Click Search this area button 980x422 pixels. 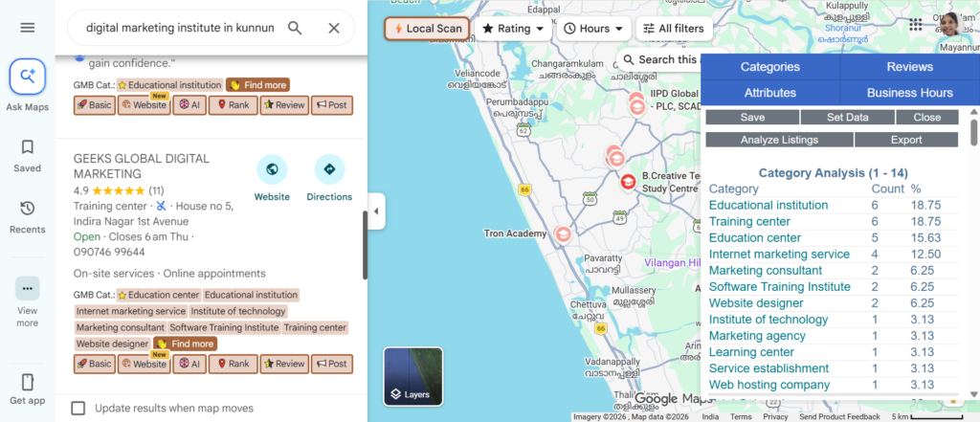tap(659, 59)
